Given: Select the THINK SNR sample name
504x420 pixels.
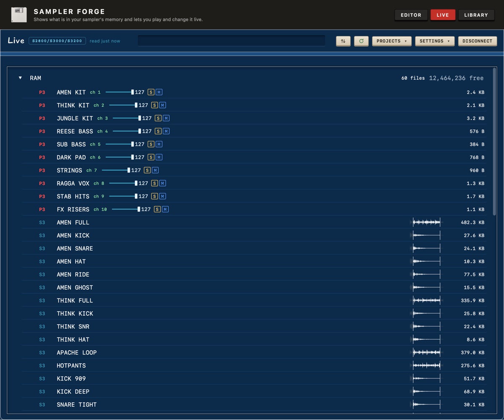Looking at the screenshot, I should click(x=73, y=326).
